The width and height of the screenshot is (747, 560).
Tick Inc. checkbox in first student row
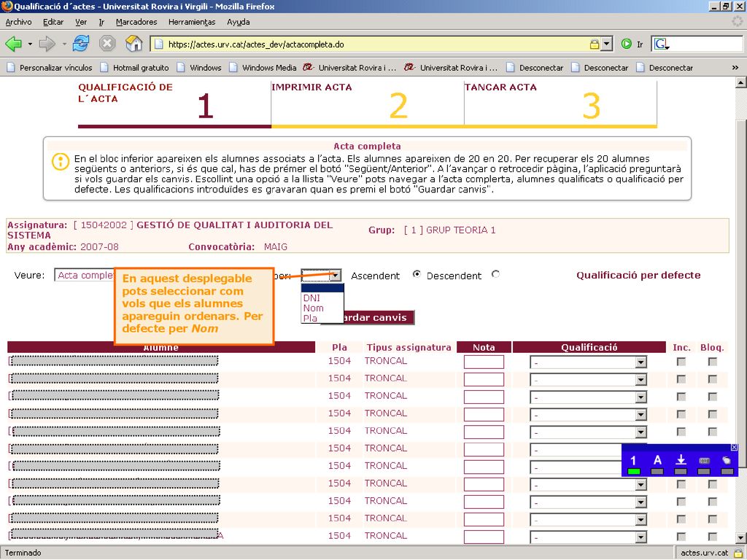click(681, 362)
